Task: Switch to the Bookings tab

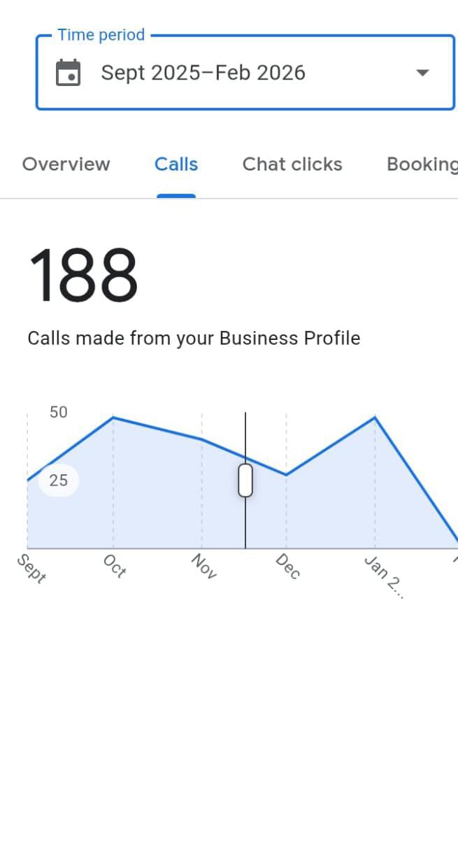Action: (422, 164)
